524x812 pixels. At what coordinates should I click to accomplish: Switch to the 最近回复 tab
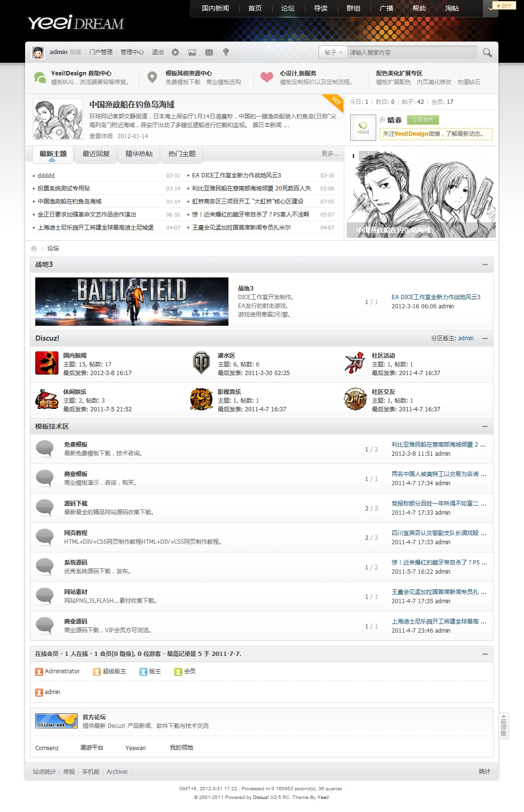96,154
